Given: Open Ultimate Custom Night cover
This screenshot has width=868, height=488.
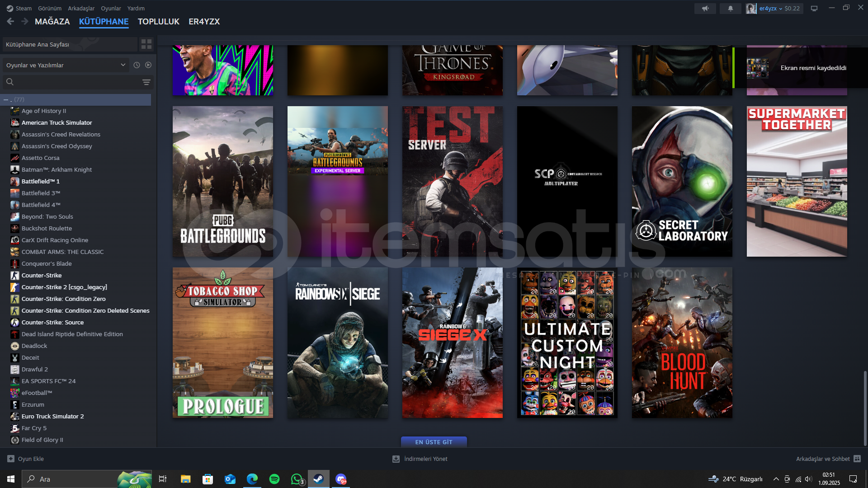Looking at the screenshot, I should click(x=567, y=343).
